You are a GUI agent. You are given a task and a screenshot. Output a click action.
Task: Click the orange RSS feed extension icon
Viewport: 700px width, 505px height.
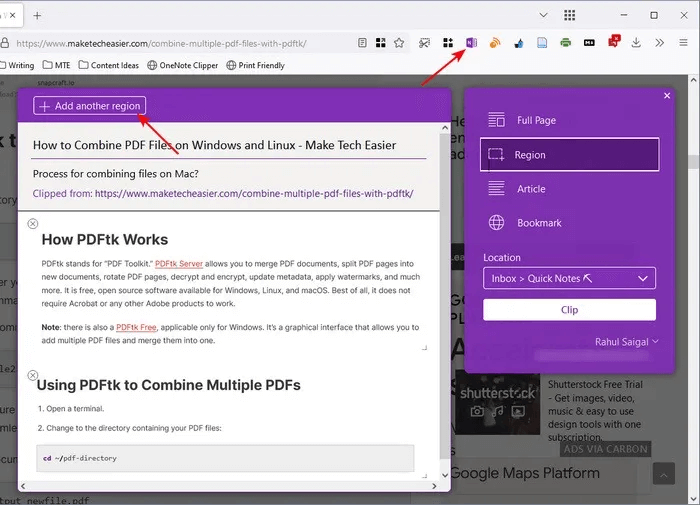click(x=495, y=43)
